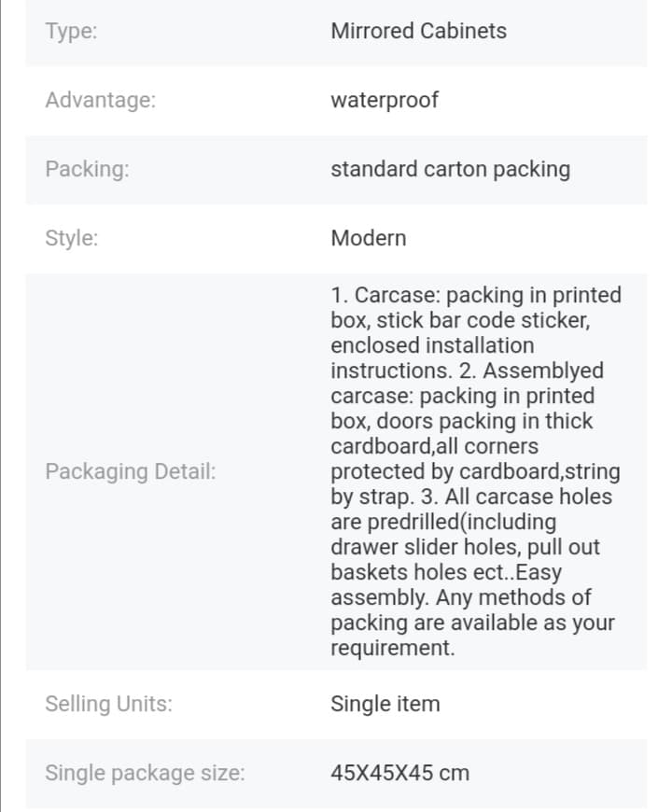Click the "Packaging Detail:" label

coord(130,471)
